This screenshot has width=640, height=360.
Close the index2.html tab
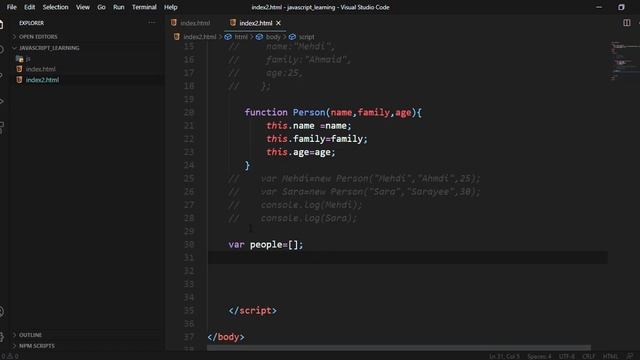[278, 23]
